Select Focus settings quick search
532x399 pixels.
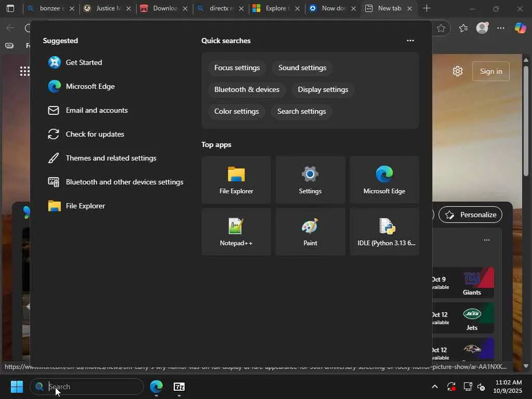[237, 68]
